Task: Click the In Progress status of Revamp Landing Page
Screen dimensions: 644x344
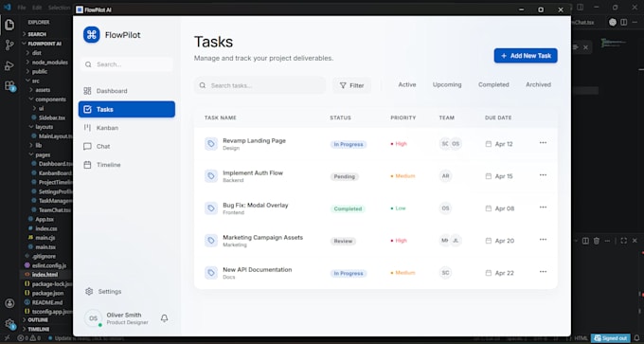Action: pyautogui.click(x=349, y=144)
